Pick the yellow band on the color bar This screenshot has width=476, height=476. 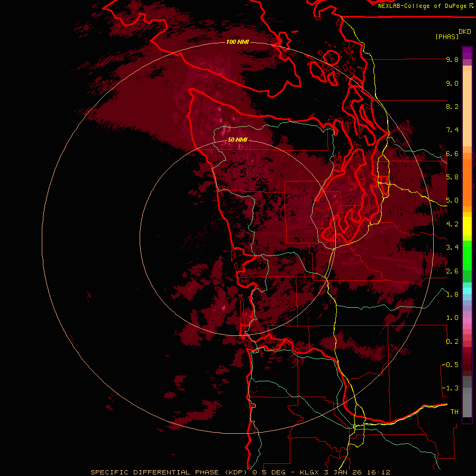coord(467,226)
